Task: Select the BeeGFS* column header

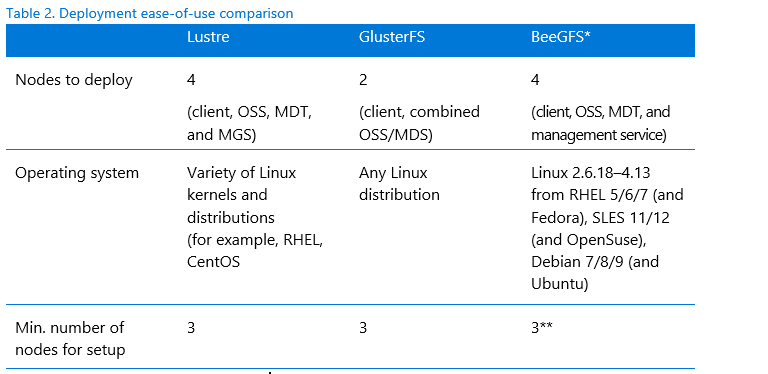Action: (x=561, y=37)
